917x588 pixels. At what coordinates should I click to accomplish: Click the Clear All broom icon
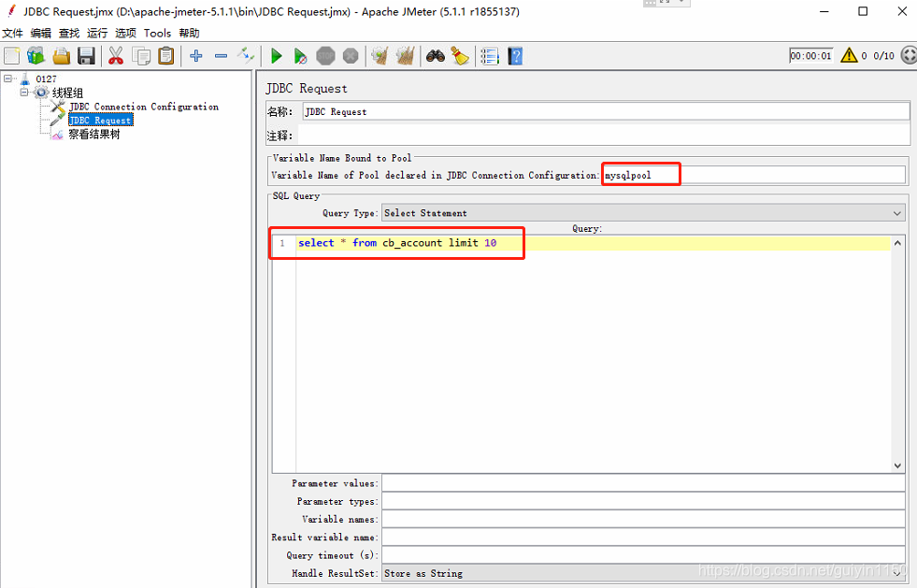tap(405, 55)
